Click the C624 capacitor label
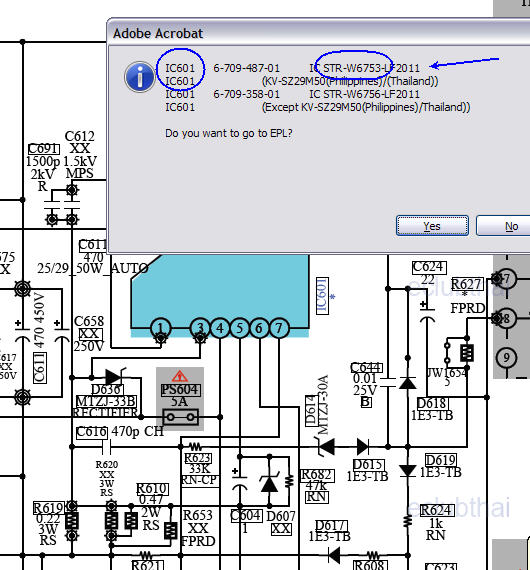Image resolution: width=530 pixels, height=570 pixels. point(429,267)
